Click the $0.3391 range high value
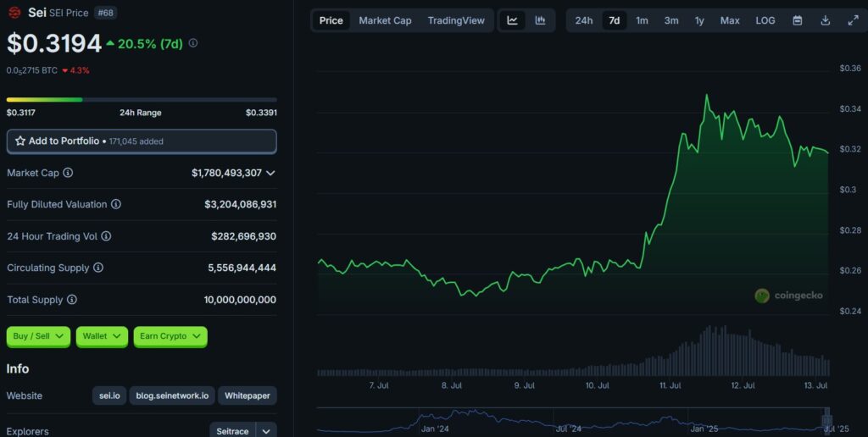 coord(261,113)
